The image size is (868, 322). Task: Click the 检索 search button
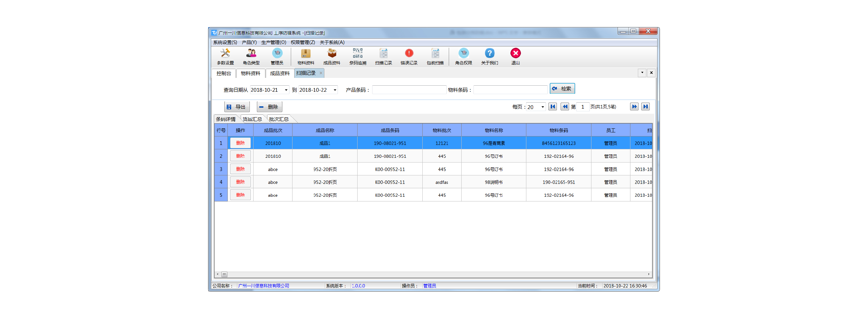pyautogui.click(x=562, y=89)
